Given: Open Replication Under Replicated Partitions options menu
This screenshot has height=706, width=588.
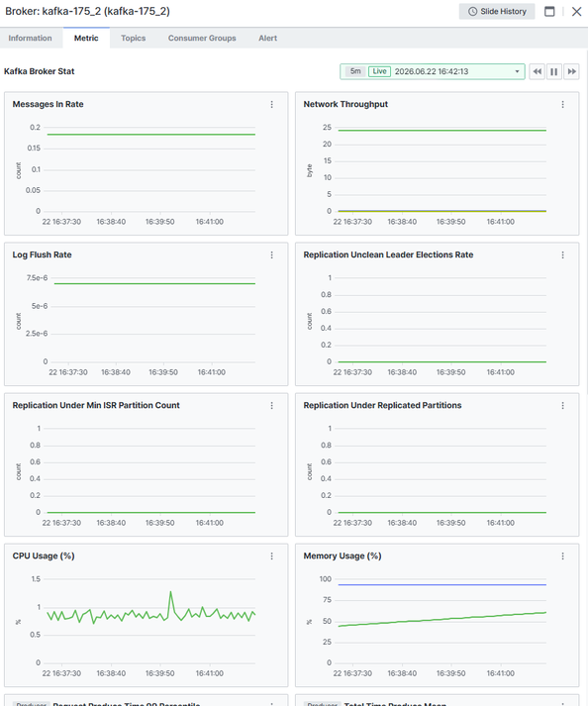Looking at the screenshot, I should click(x=562, y=406).
